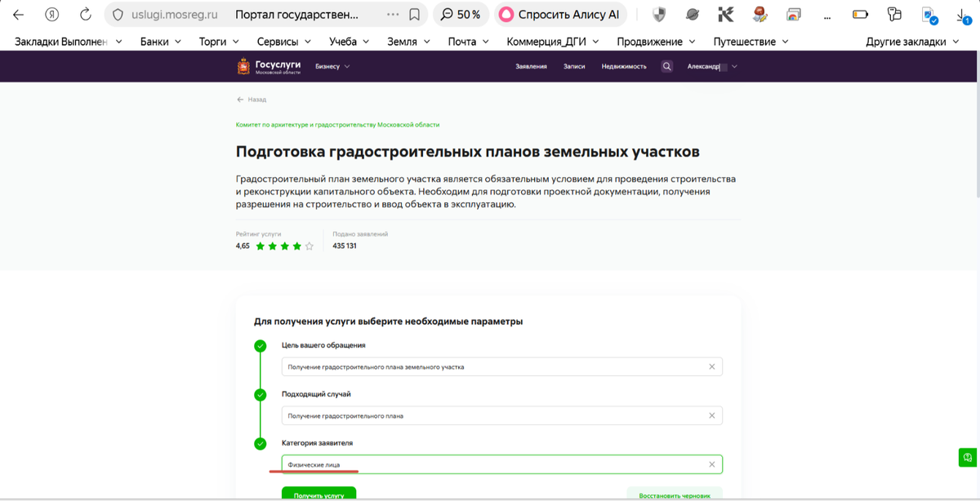Open the K-shaped extension icon
The width and height of the screenshot is (980, 501).
726,15
